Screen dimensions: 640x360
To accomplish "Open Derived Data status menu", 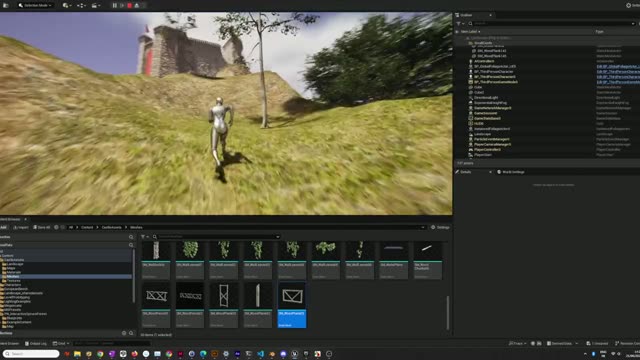I will [562, 344].
